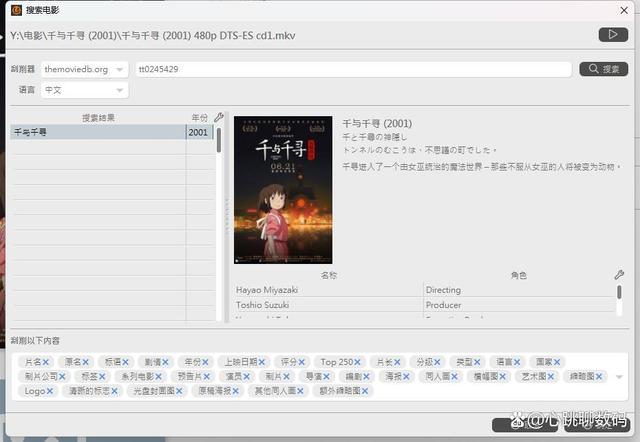
Task: Remove the 清晰的标志 tag
Action: pyautogui.click(x=114, y=391)
